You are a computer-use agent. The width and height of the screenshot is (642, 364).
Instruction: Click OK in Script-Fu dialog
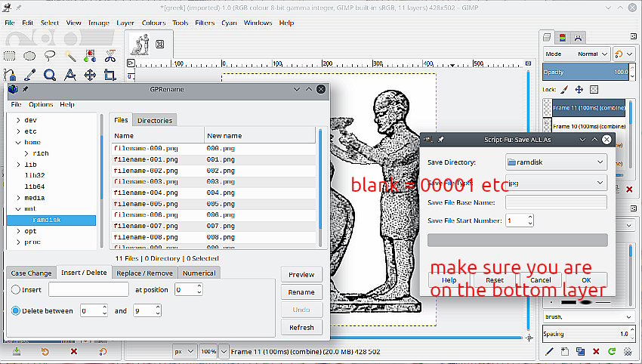coord(586,280)
